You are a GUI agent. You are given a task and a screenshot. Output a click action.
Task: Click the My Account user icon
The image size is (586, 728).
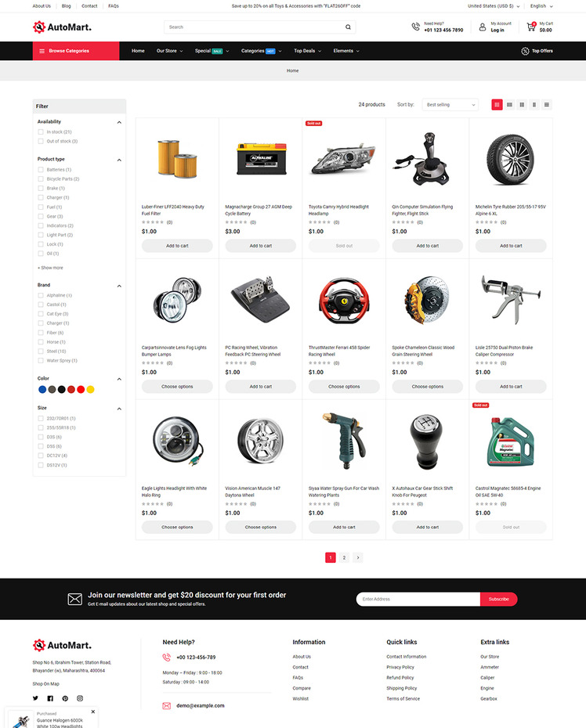(x=483, y=27)
